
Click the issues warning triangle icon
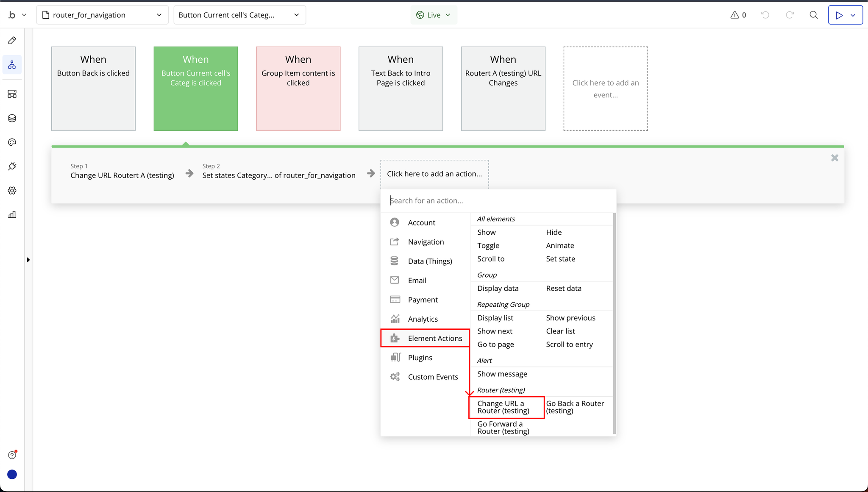click(x=734, y=15)
